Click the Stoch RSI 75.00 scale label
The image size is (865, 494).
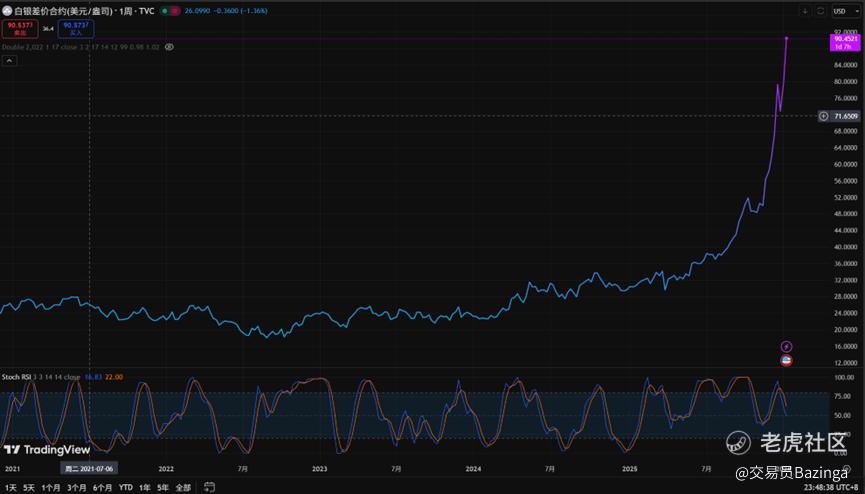pos(842,396)
